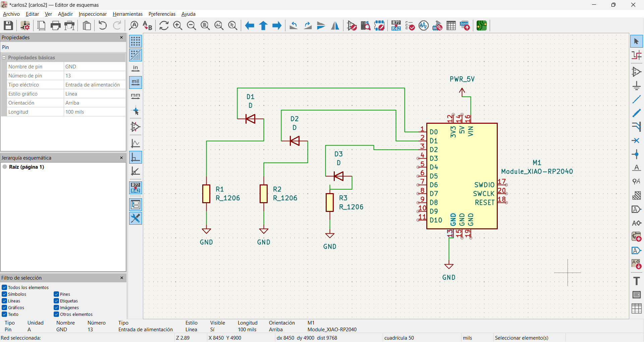This screenshot has width=644, height=342.
Task: Disable the Texto selection filter
Action: click(x=4, y=314)
